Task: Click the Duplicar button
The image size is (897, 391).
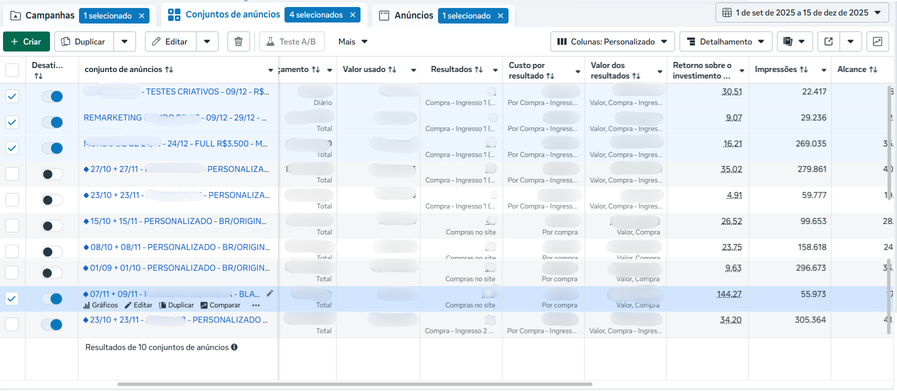Action: click(x=85, y=42)
